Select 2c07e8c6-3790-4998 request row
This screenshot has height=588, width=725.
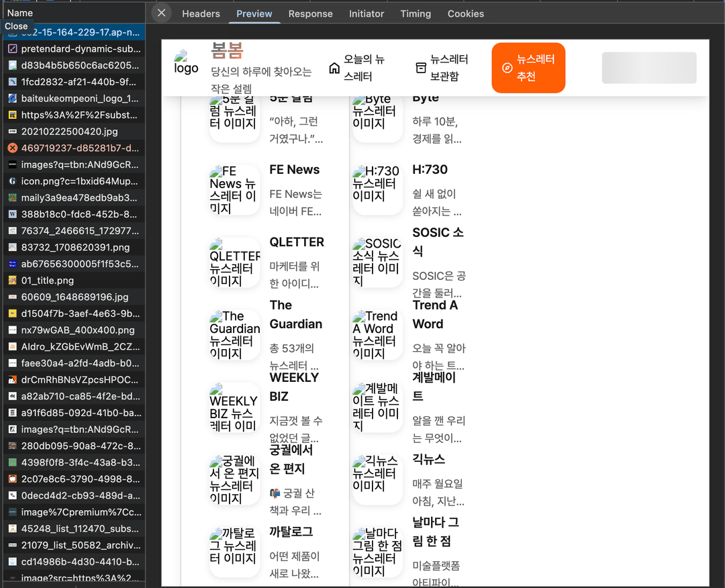[x=74, y=479]
